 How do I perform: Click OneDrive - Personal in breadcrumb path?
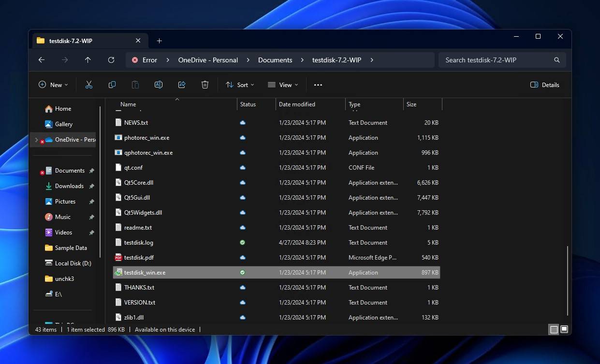pyautogui.click(x=208, y=60)
